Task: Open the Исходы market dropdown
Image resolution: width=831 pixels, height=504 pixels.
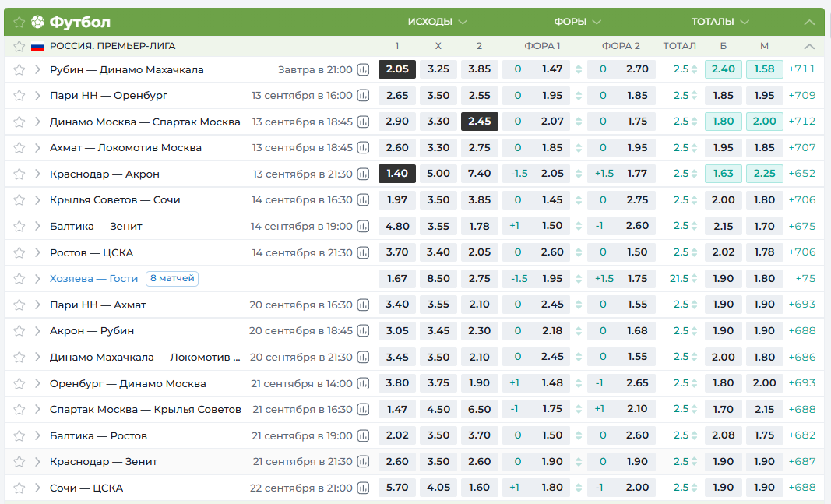Action: [x=437, y=22]
